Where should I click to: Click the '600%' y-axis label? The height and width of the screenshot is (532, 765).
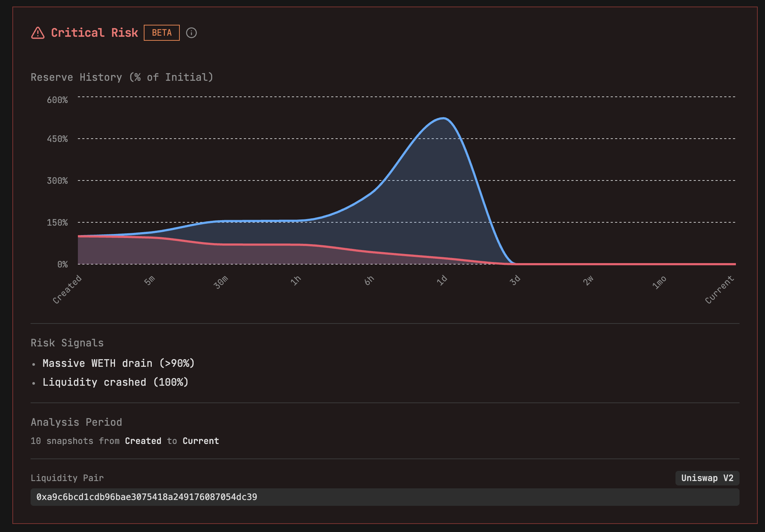click(x=57, y=100)
